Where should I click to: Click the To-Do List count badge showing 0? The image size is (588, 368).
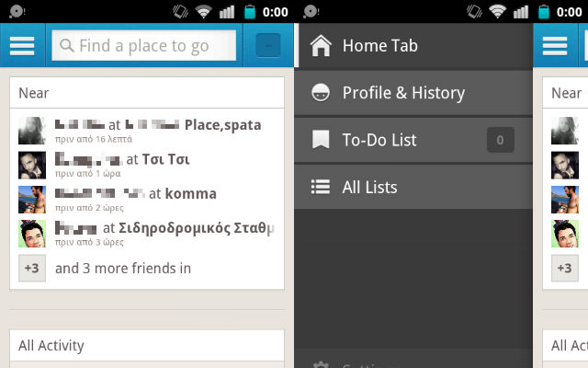[500, 140]
